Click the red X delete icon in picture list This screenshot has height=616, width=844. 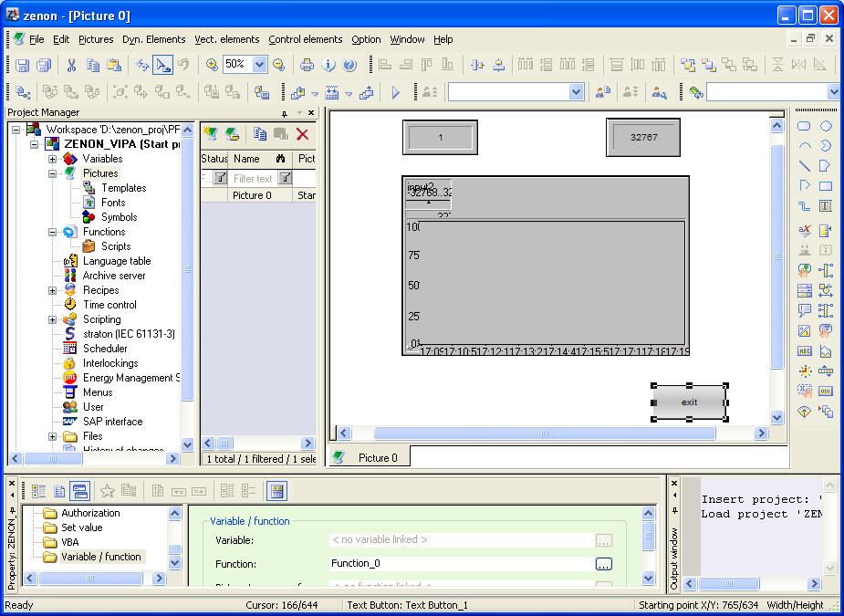[302, 134]
